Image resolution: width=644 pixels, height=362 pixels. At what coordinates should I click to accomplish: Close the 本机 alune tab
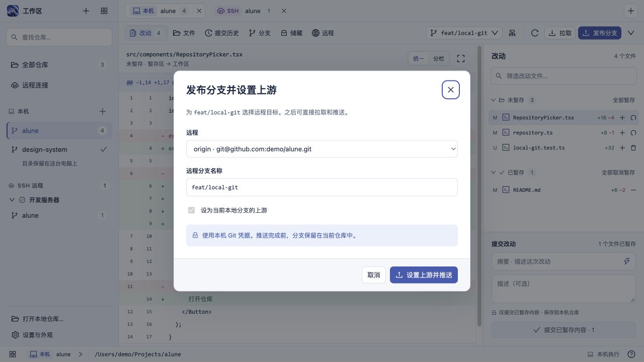click(x=199, y=11)
